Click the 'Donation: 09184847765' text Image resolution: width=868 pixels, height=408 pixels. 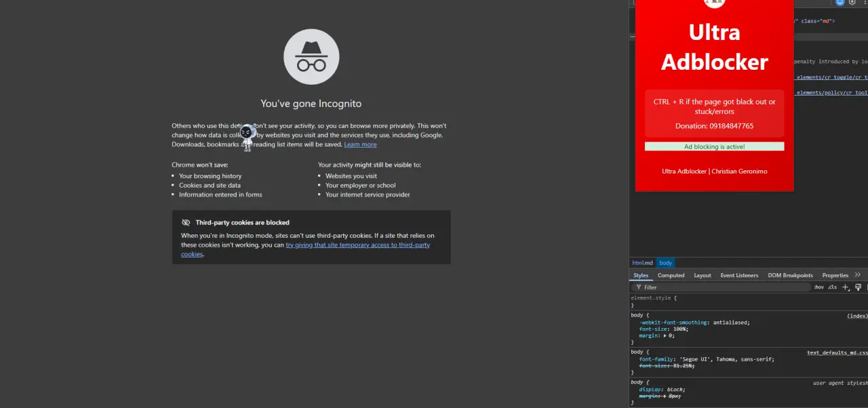tap(714, 126)
